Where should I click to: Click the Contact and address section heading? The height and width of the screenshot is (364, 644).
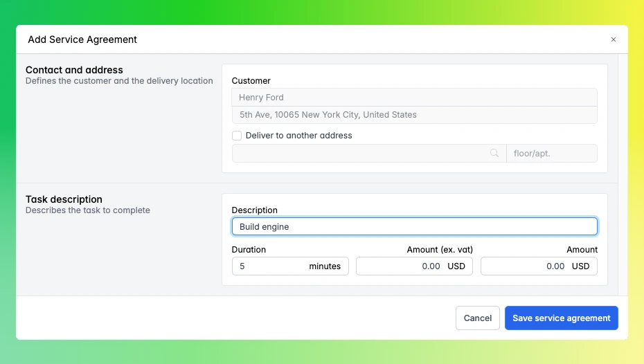tap(74, 70)
